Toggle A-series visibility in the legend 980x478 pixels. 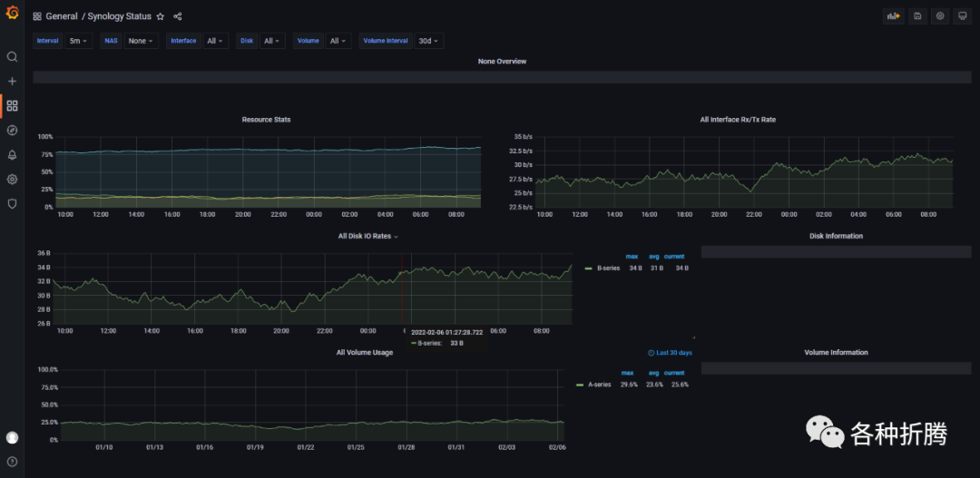coord(601,385)
